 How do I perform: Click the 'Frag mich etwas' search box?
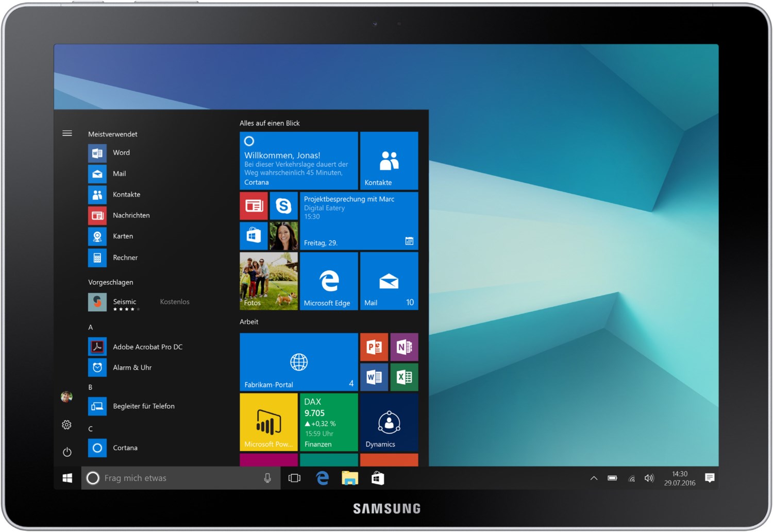pos(180,478)
